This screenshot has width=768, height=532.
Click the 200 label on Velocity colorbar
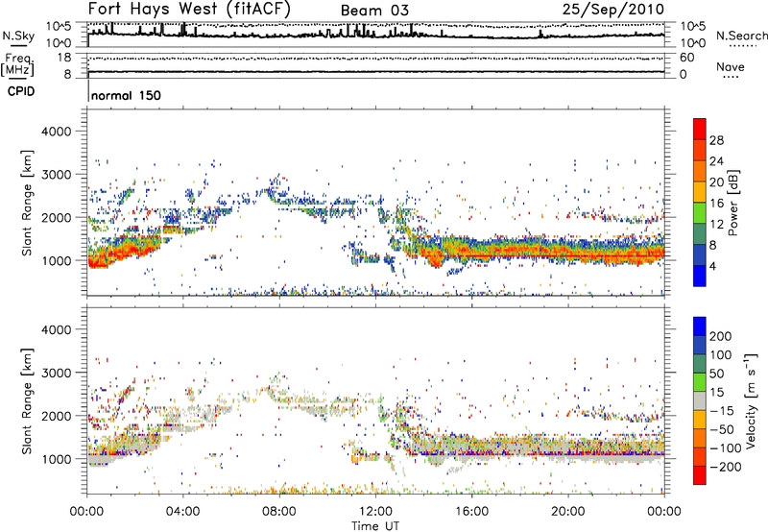721,336
